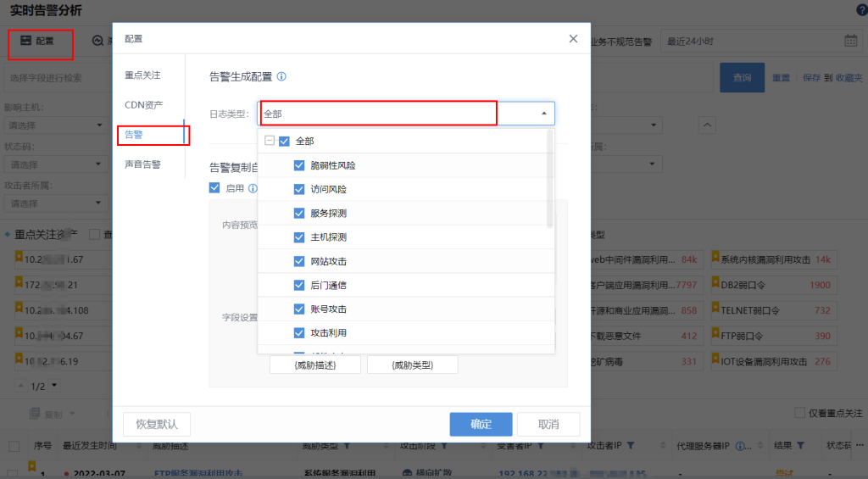868x479 pixels.
Task: Click the bookmark icon beside TELNET弱口令
Action: click(715, 310)
